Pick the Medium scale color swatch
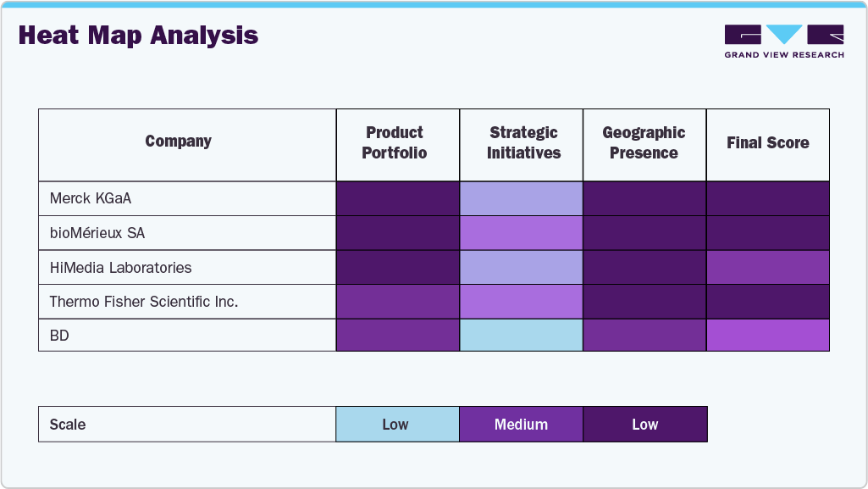This screenshot has height=489, width=868. pos(521,425)
